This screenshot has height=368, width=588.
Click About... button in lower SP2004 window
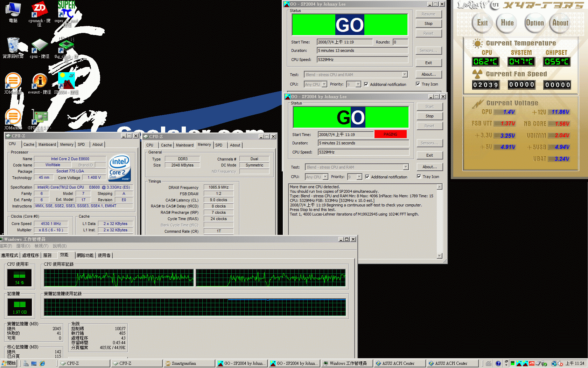coord(429,167)
